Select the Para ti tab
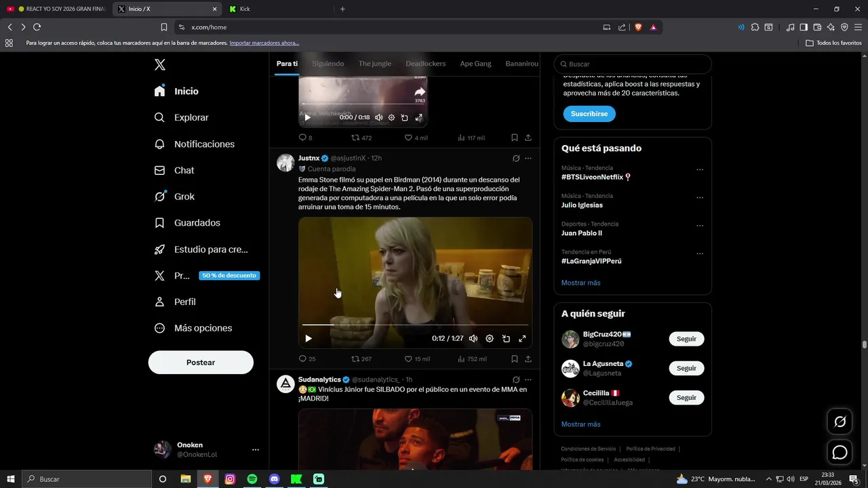The height and width of the screenshot is (488, 868). (287, 64)
